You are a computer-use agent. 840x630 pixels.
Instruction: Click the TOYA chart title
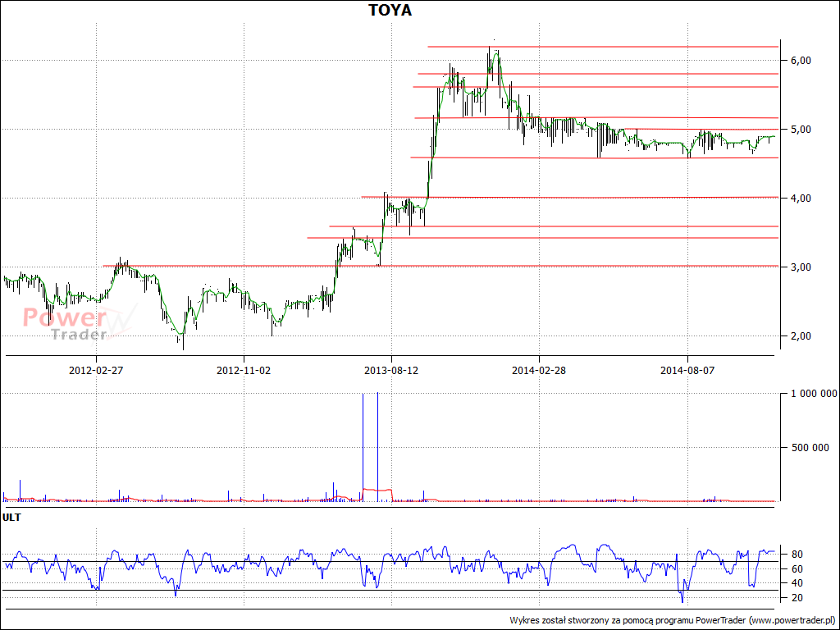(390, 10)
